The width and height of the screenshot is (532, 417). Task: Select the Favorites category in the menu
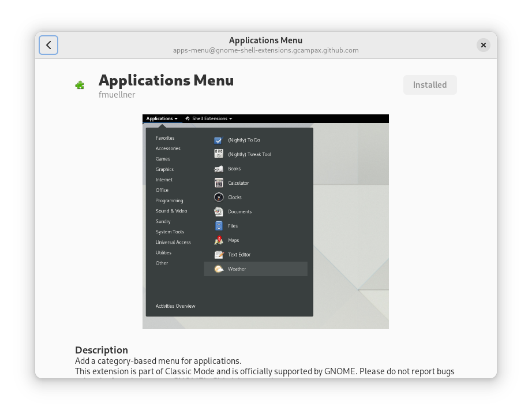[165, 139]
